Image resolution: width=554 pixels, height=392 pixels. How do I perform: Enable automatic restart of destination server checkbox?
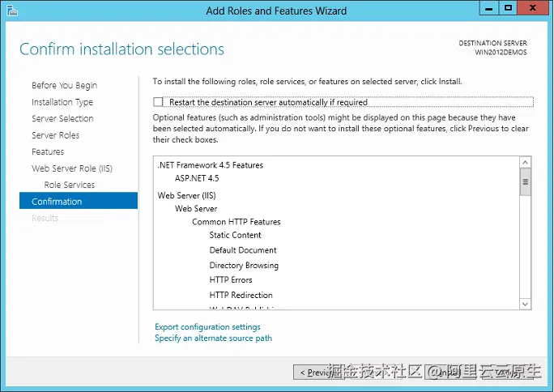158,102
